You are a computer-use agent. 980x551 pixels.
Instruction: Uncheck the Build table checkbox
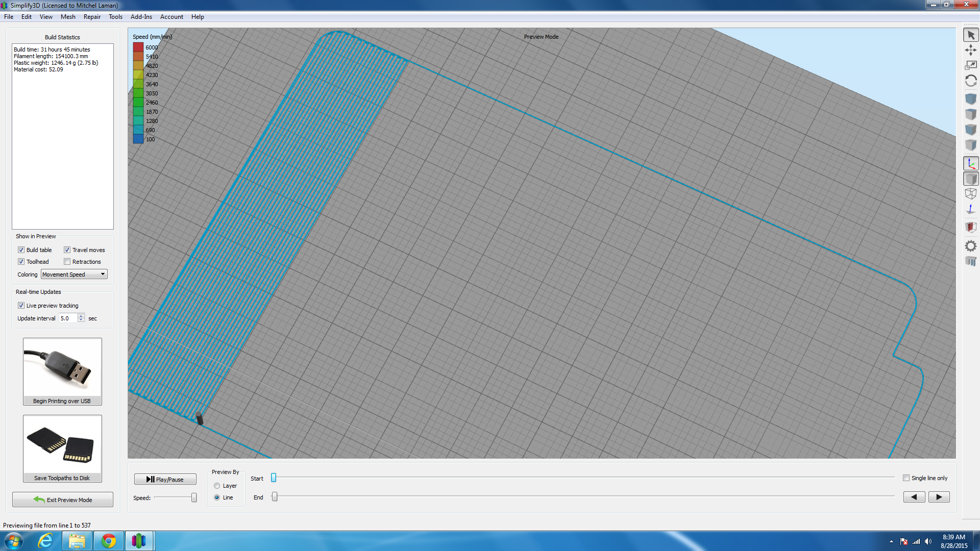click(x=21, y=250)
